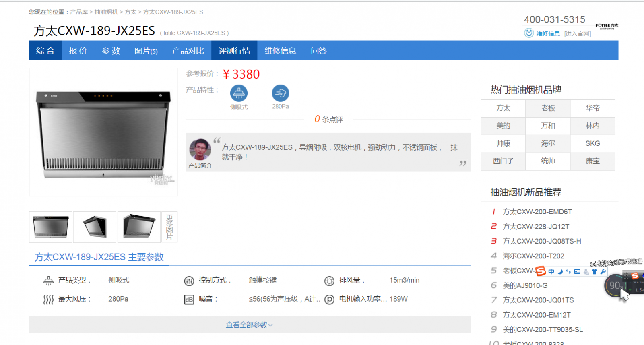Click the 最大风压 wave icon
Viewport: 644px width, 345px height.
[48, 300]
